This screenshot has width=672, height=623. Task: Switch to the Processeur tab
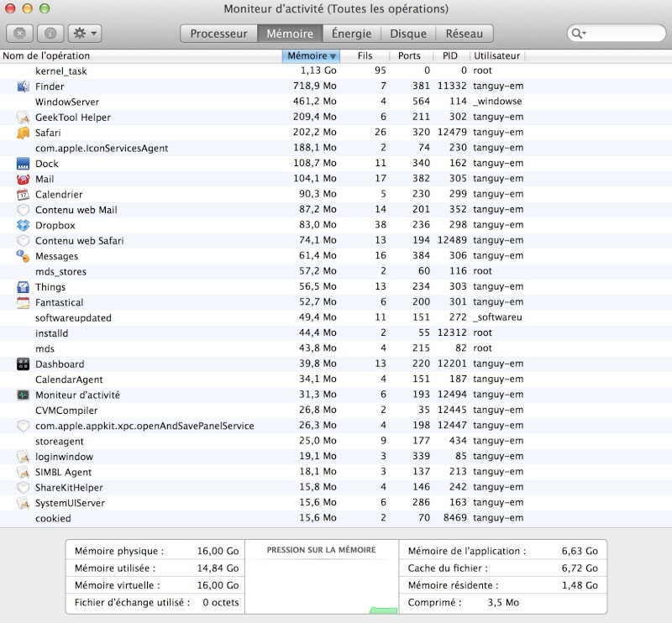218,34
